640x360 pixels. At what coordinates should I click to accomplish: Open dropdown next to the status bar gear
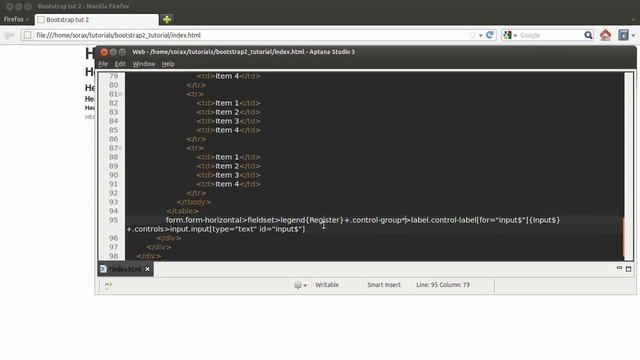(305, 285)
